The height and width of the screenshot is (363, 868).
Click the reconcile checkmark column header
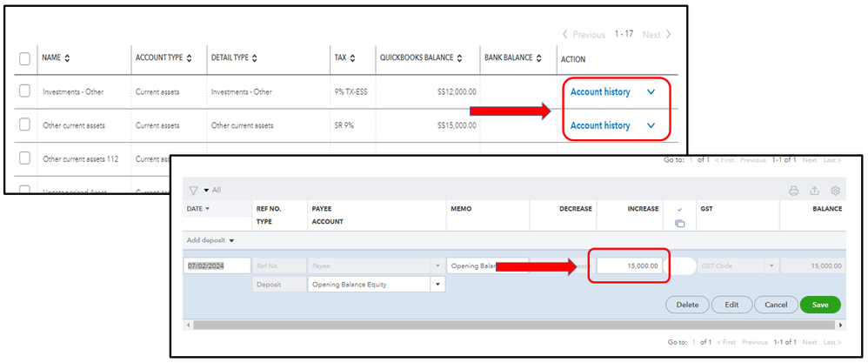coord(680,210)
